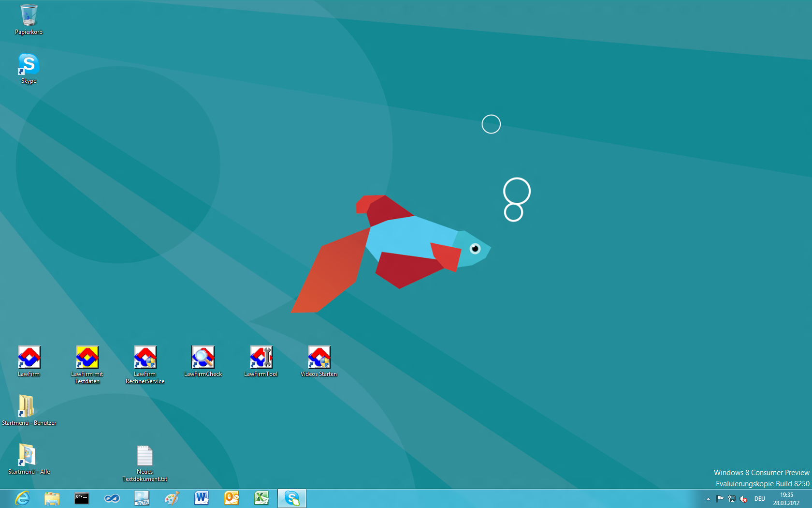
Task: Open the DEU input language selector
Action: (760, 499)
